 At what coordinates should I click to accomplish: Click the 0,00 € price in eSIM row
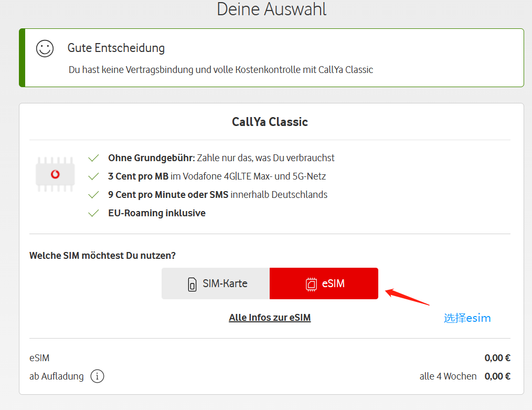click(x=497, y=358)
